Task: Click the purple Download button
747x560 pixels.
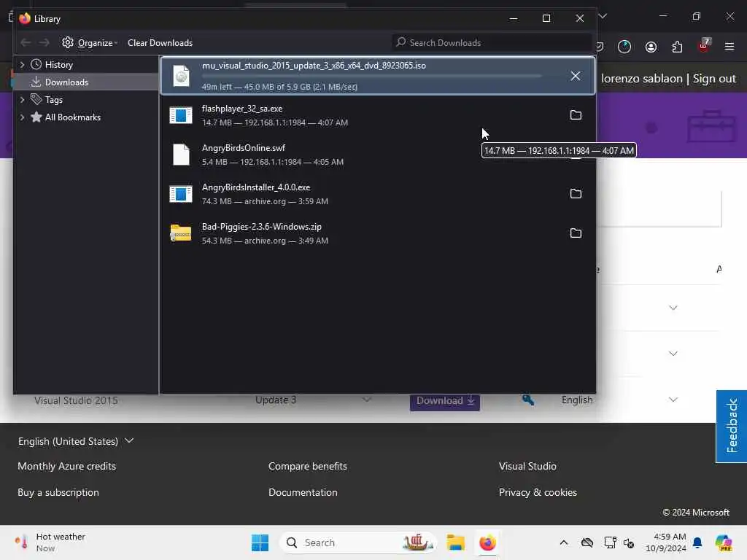Action: [x=444, y=401]
